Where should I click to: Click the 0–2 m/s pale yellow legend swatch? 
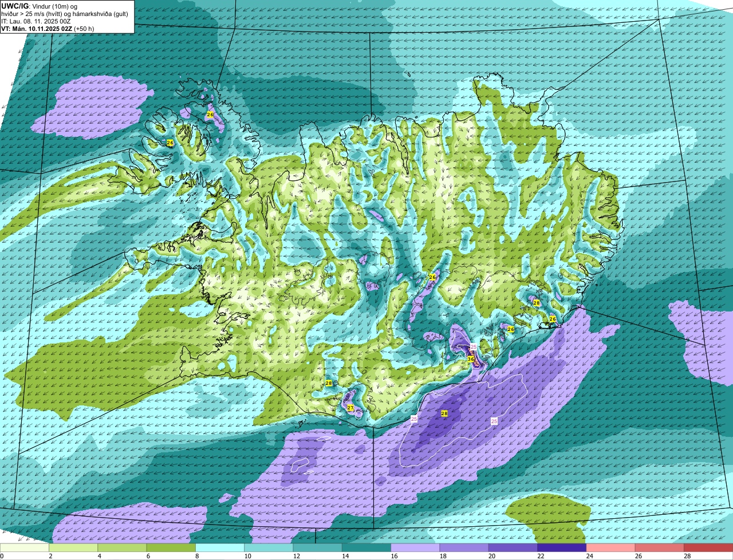click(25, 548)
